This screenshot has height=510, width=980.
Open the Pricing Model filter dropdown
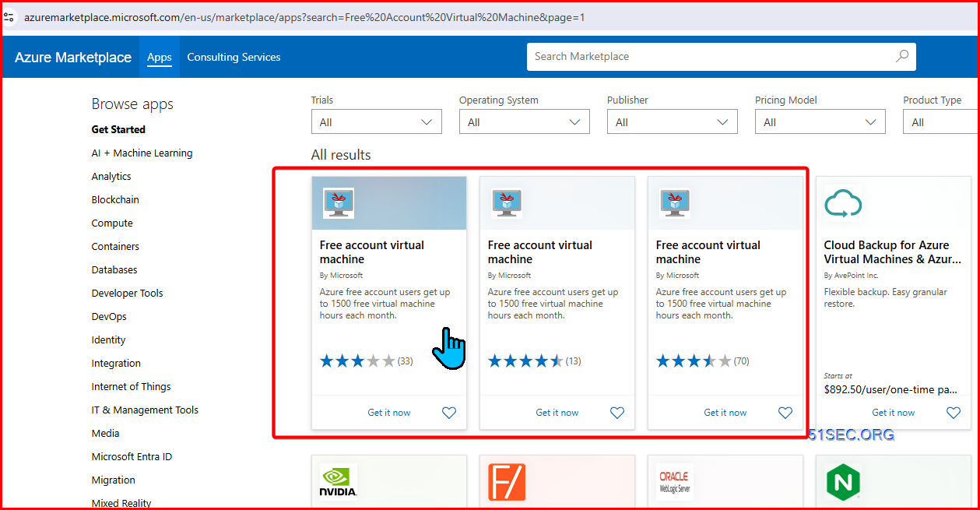point(820,121)
